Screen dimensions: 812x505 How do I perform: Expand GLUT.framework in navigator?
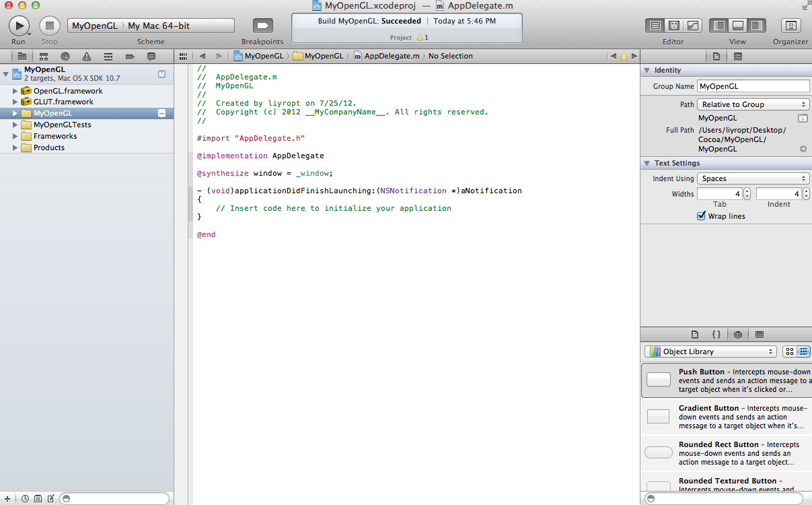tap(15, 102)
